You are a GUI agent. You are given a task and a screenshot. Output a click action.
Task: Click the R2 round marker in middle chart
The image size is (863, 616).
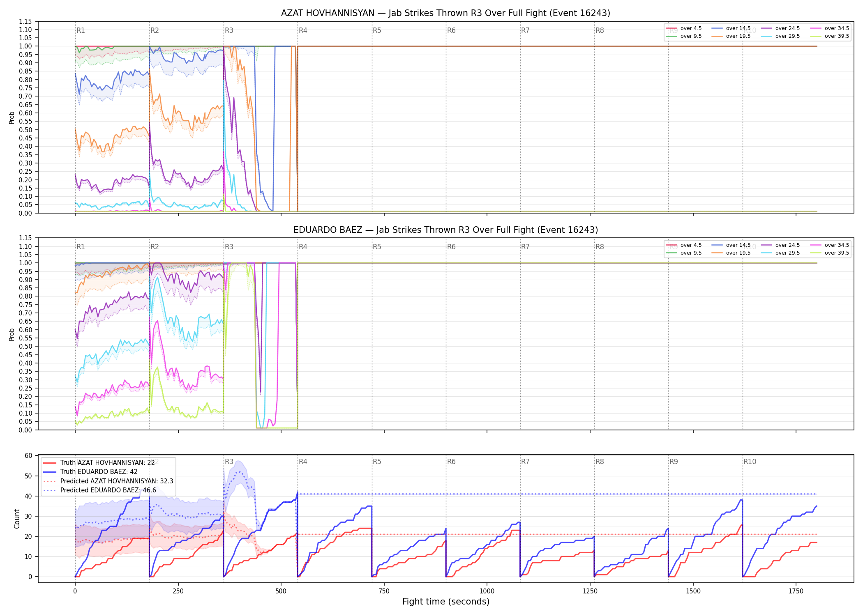[155, 247]
